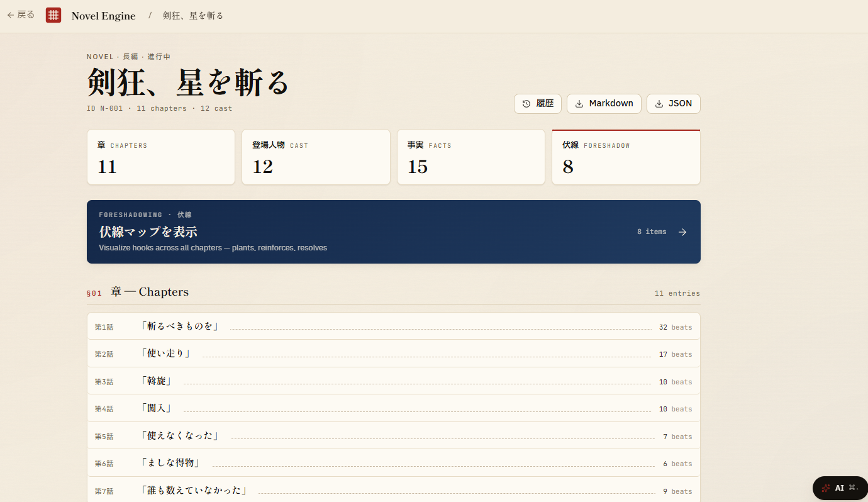Image resolution: width=868 pixels, height=502 pixels.
Task: Click 7 beats count for 第5話
Action: 677,437
